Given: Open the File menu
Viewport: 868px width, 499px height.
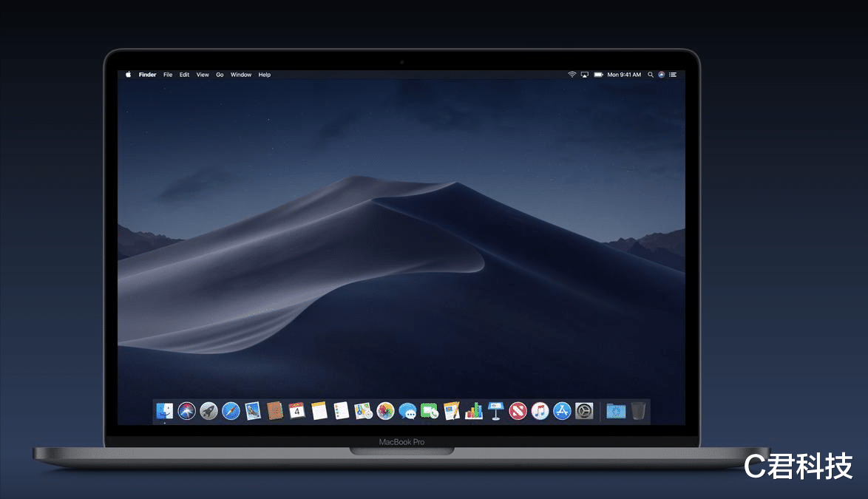Looking at the screenshot, I should click(168, 75).
